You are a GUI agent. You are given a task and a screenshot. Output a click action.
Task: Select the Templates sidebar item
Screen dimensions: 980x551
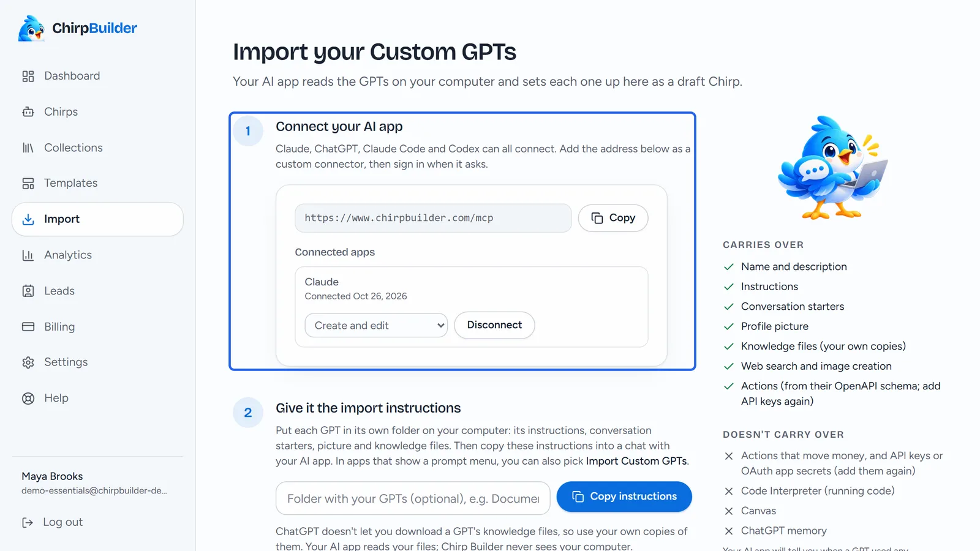pyautogui.click(x=97, y=183)
